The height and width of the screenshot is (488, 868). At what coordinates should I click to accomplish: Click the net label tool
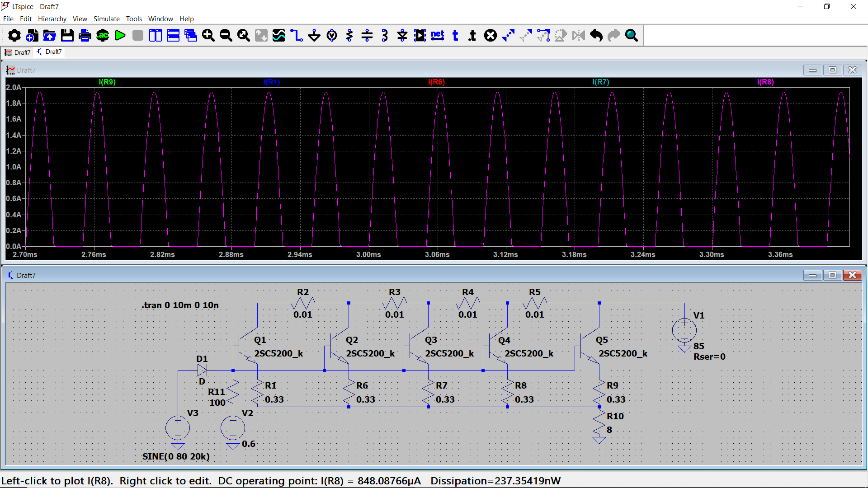(438, 35)
